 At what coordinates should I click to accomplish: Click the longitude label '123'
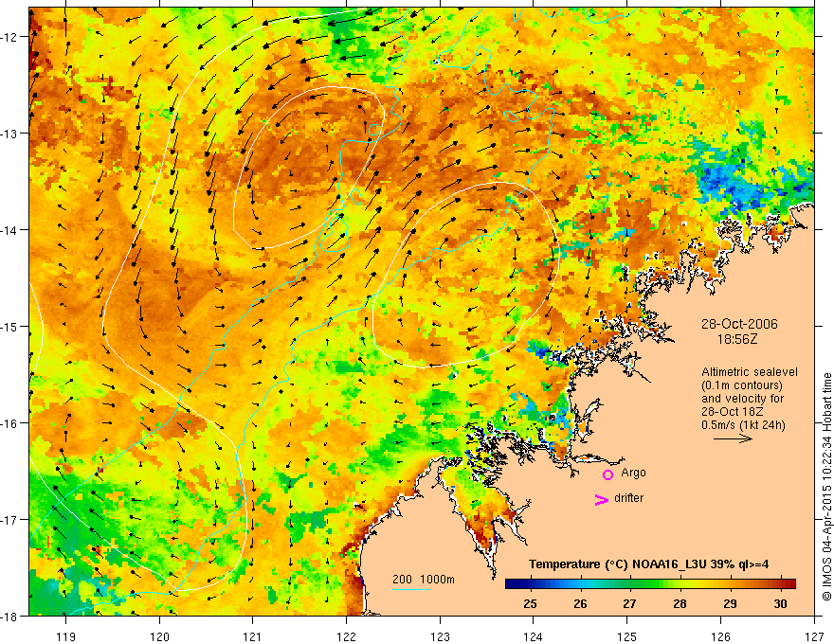tap(440, 636)
